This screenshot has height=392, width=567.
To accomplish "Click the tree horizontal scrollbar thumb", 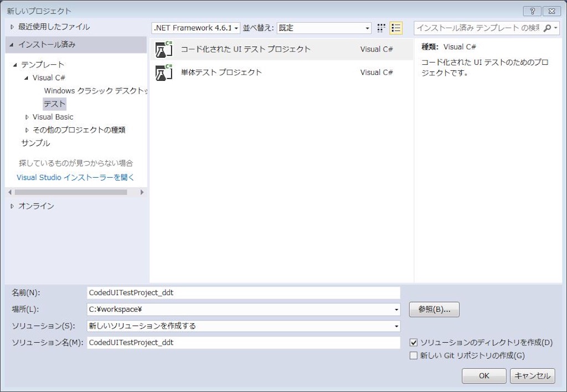I will click(x=71, y=192).
